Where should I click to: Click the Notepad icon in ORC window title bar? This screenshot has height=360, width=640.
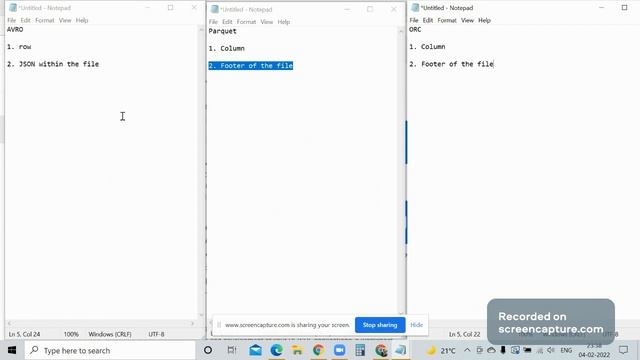[415, 8]
